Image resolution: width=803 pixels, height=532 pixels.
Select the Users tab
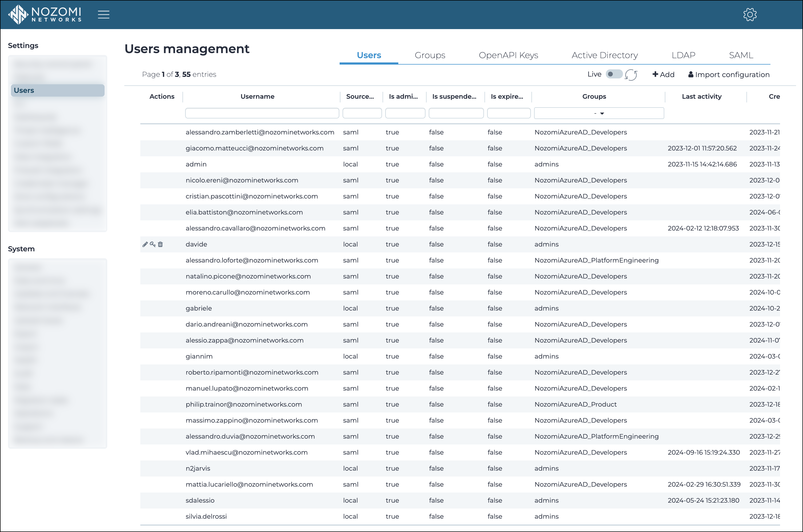369,55
